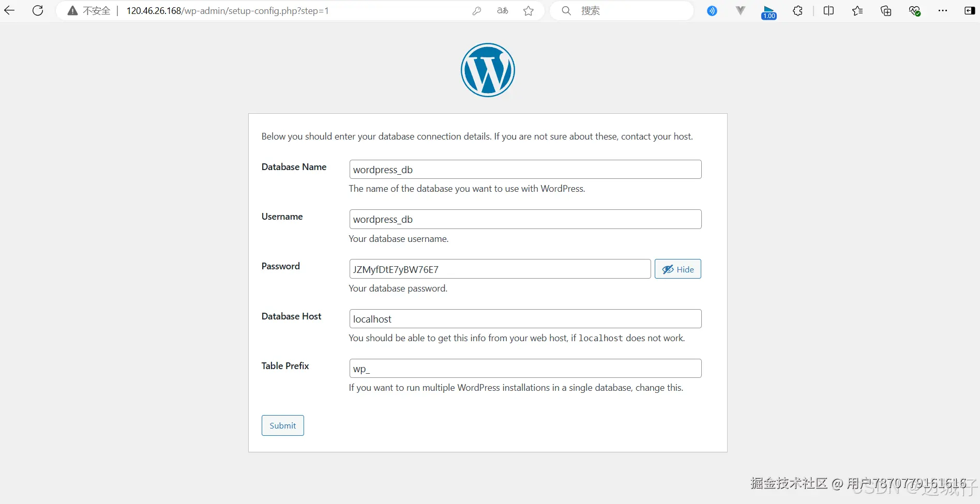The image size is (980, 504).
Task: Select the hint about multiple WordPress installations
Action: coord(516,388)
